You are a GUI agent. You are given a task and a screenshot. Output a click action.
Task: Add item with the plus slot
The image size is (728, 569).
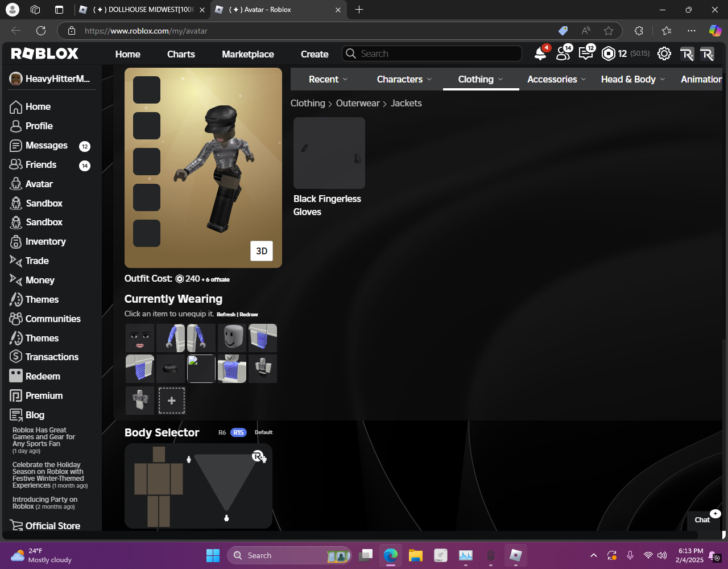[171, 401]
